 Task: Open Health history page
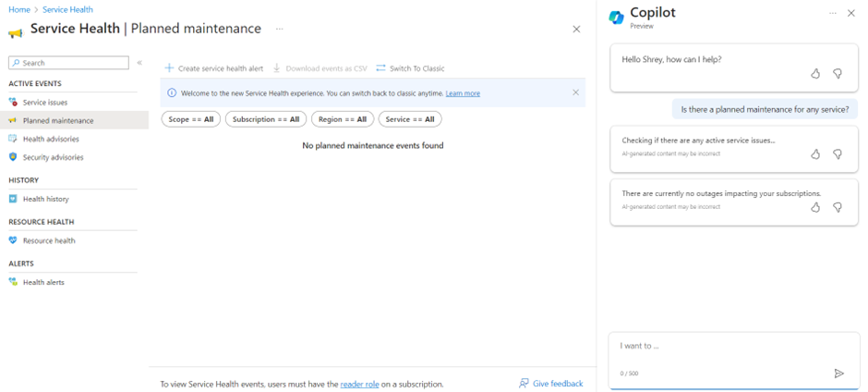coord(46,199)
